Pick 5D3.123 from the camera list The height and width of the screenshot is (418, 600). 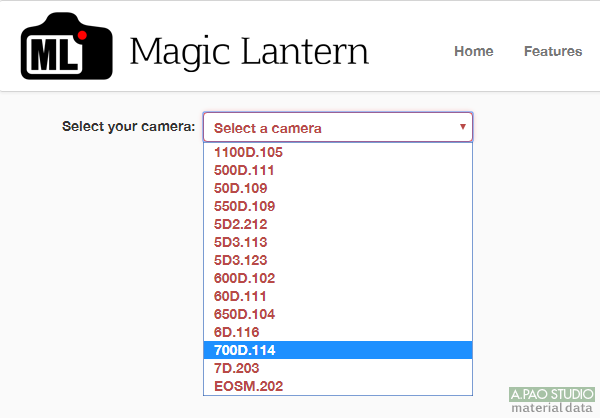240,260
